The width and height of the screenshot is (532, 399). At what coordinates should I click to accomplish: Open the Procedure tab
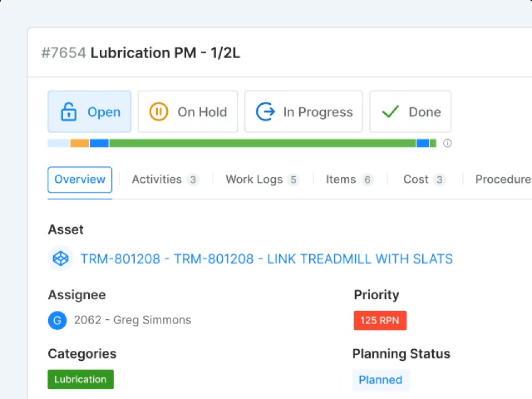503,180
